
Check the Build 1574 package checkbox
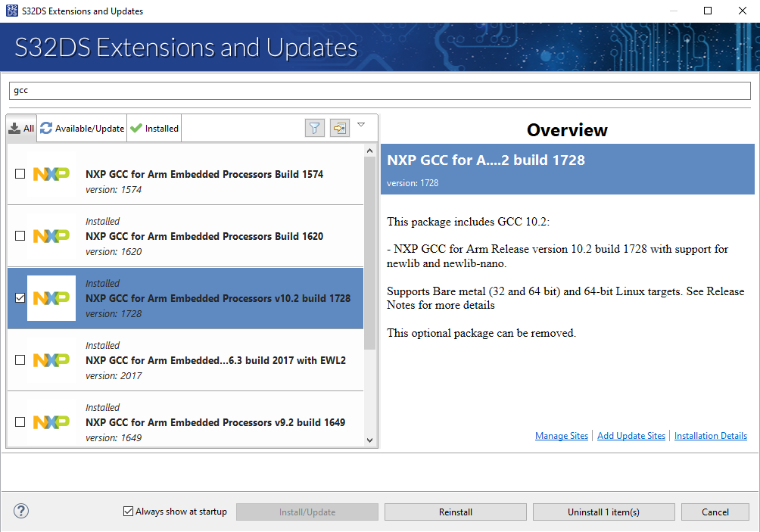click(x=20, y=174)
